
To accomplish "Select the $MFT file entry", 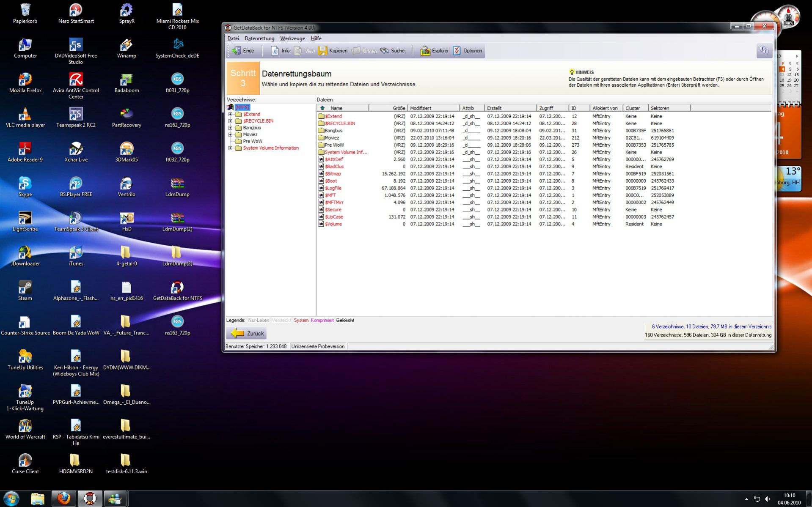I will (x=330, y=195).
